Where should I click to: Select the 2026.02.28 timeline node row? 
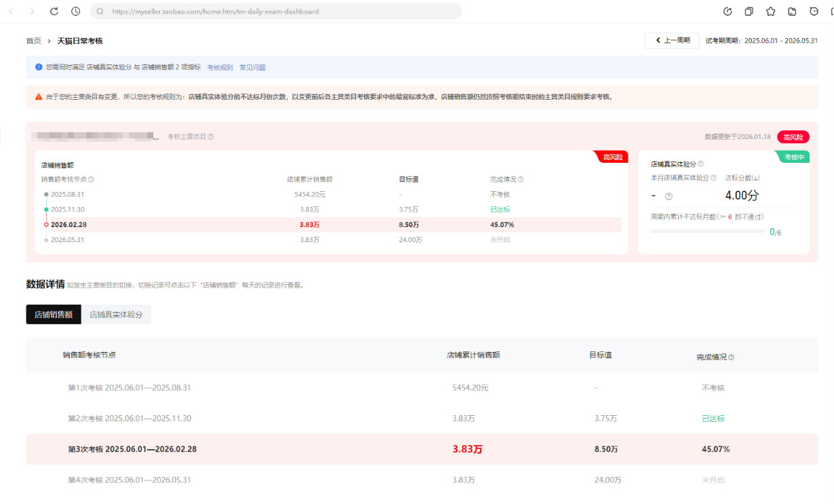click(x=333, y=225)
